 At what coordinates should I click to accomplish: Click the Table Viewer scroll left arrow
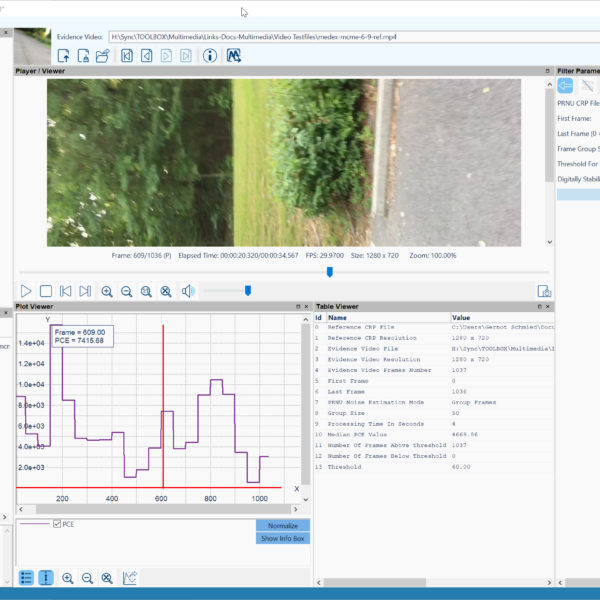(319, 583)
